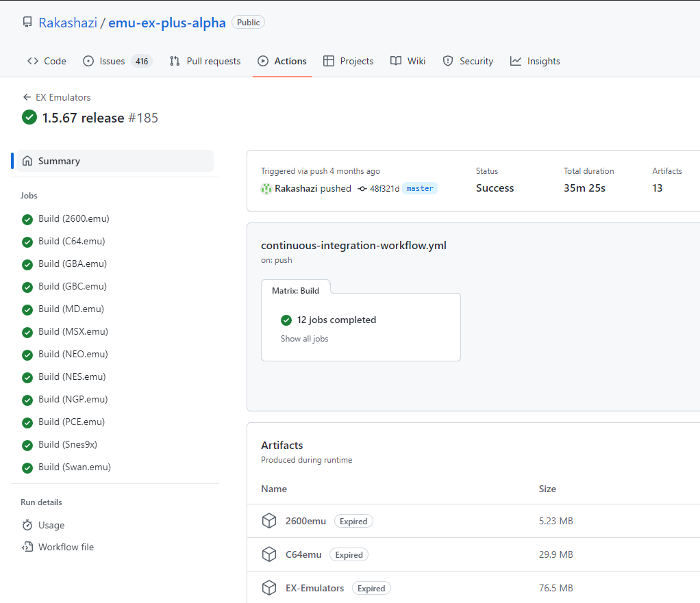Click the Security shield icon
700x603 pixels.
point(448,61)
